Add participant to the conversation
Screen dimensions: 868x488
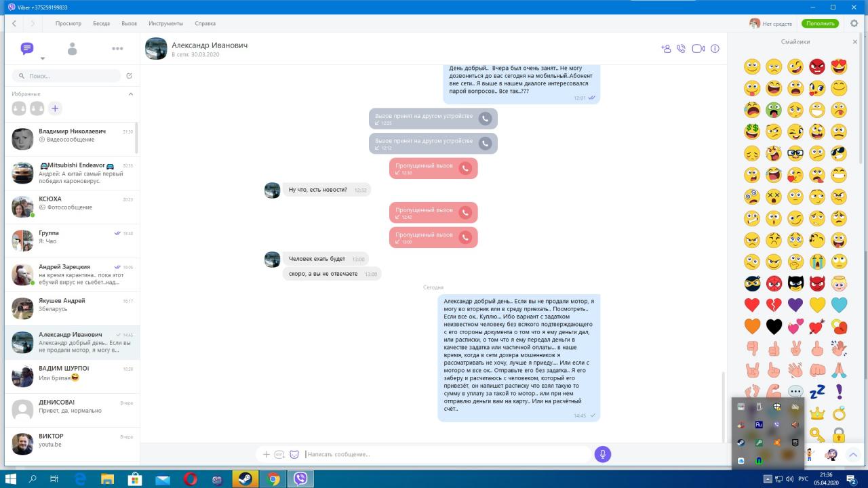(665, 49)
